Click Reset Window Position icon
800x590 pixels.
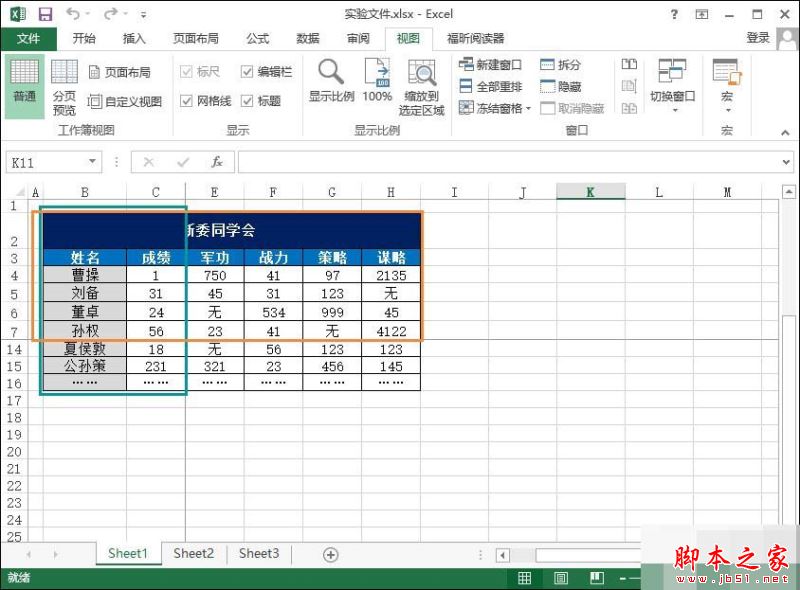point(629,108)
